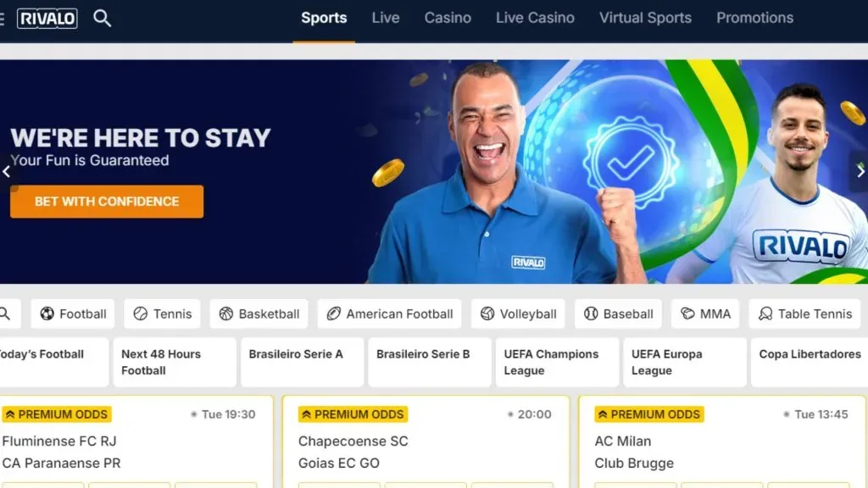Show previous banner slide arrow
Screen dimensions: 868x488
tap(7, 171)
